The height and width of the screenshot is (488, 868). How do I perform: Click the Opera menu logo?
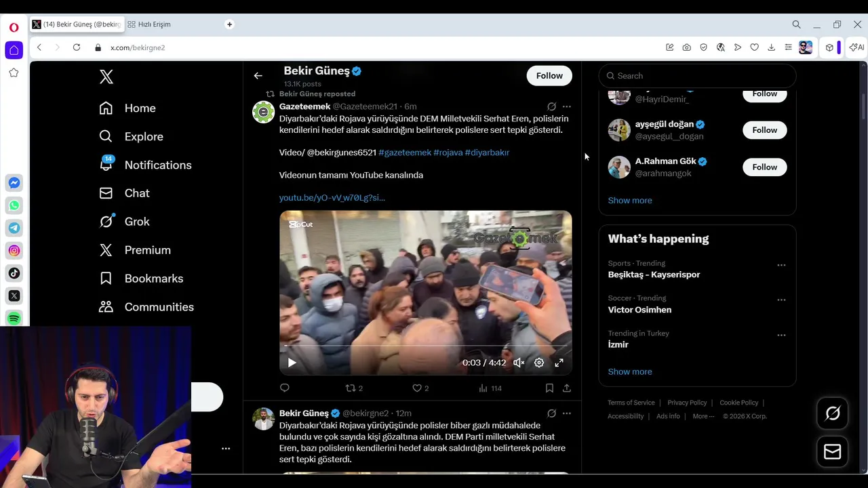coord(14,28)
